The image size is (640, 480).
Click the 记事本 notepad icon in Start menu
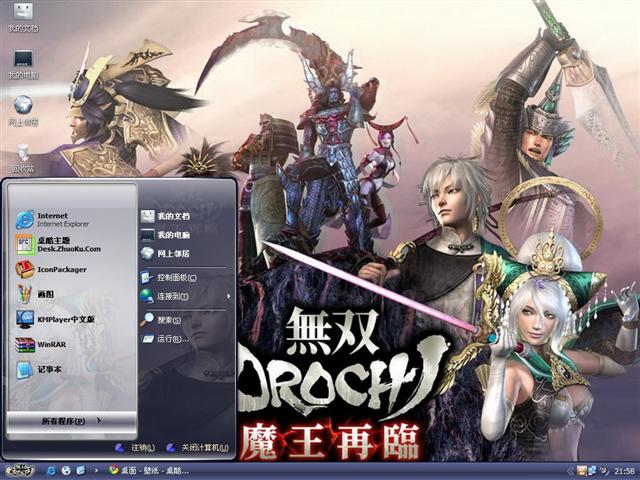click(24, 369)
